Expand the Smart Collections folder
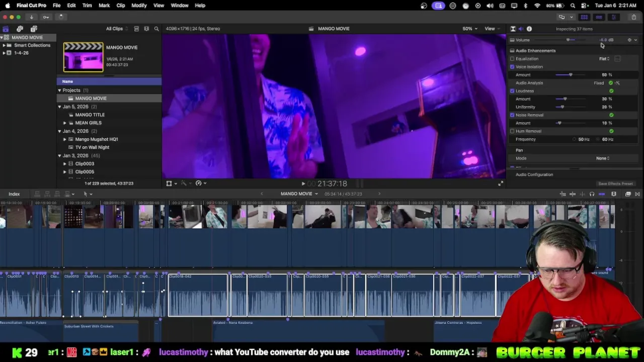 coord(4,45)
